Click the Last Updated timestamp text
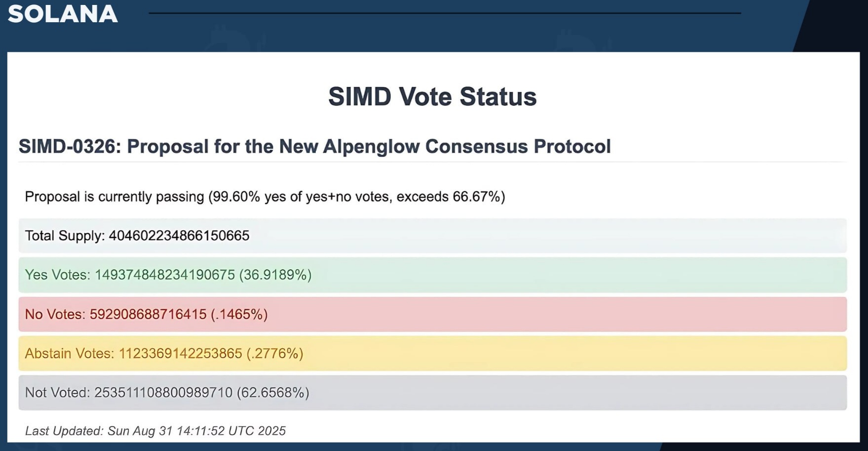This screenshot has height=451, width=868. (155, 431)
